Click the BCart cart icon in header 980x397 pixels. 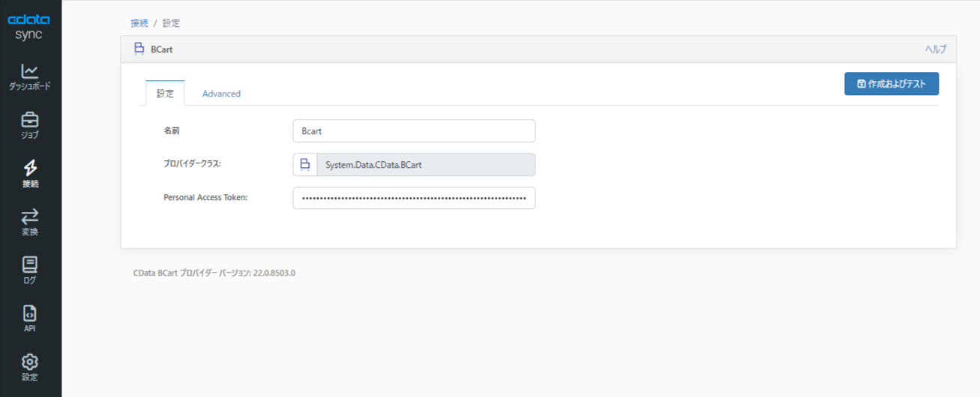tap(139, 49)
